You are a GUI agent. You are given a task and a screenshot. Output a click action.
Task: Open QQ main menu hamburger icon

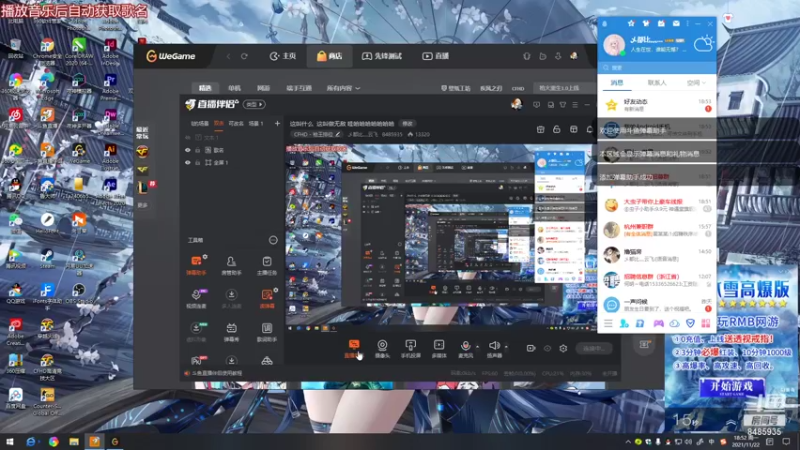point(608,323)
